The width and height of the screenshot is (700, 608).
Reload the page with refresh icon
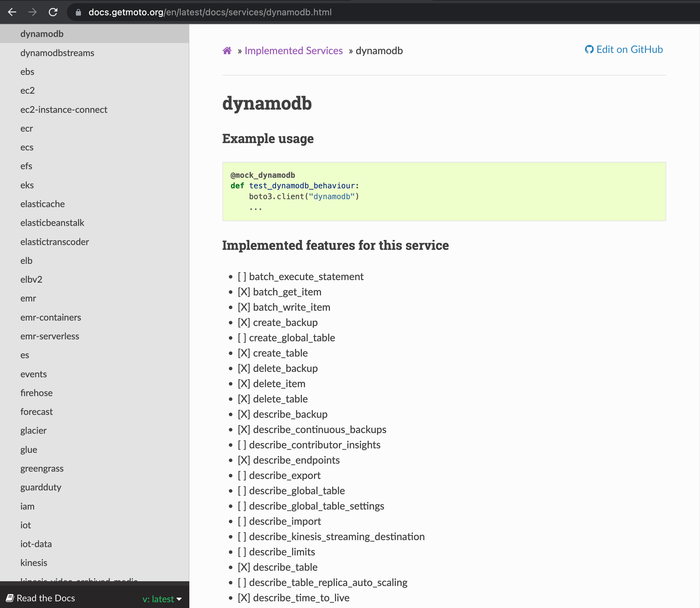(x=53, y=12)
